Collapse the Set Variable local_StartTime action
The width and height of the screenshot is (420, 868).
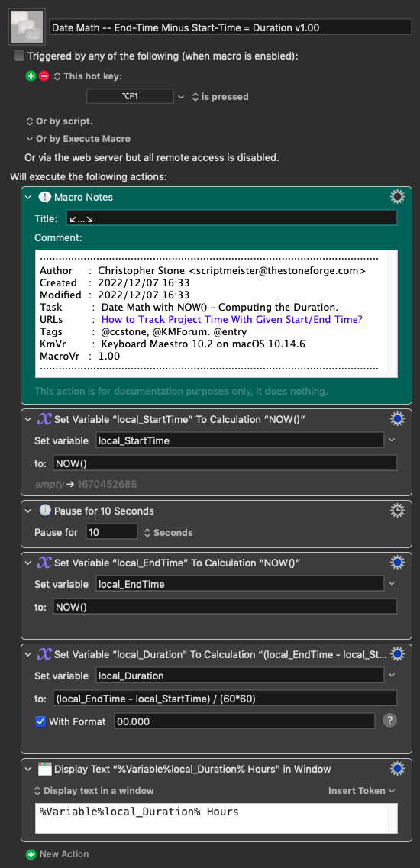(x=29, y=420)
